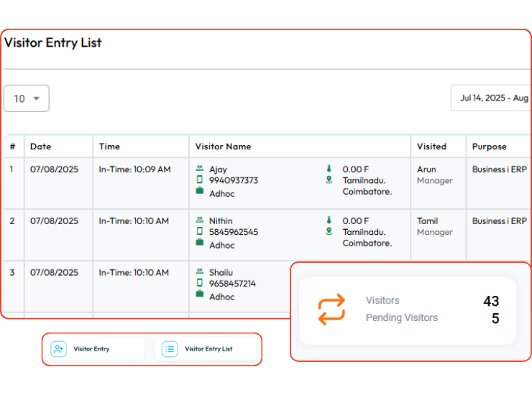Click the Visitor Entry List icon

coord(170,349)
